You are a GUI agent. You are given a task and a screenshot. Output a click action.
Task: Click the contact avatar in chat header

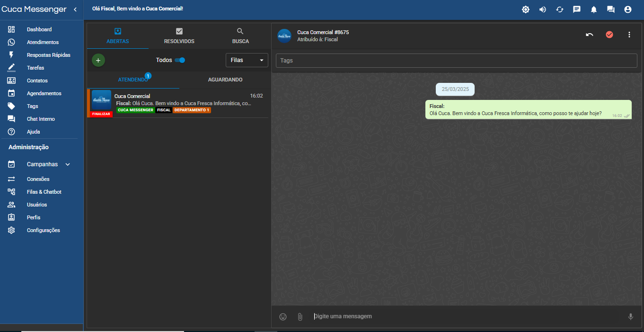pyautogui.click(x=284, y=36)
